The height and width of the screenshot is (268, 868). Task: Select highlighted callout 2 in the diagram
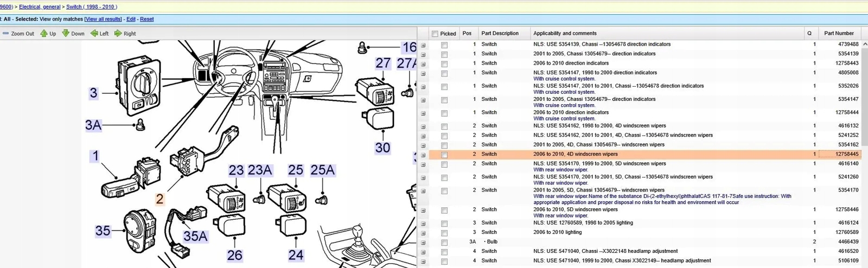pos(159,199)
